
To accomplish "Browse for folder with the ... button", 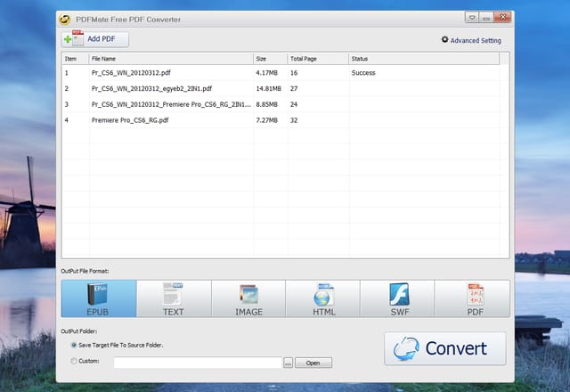I will [x=288, y=363].
